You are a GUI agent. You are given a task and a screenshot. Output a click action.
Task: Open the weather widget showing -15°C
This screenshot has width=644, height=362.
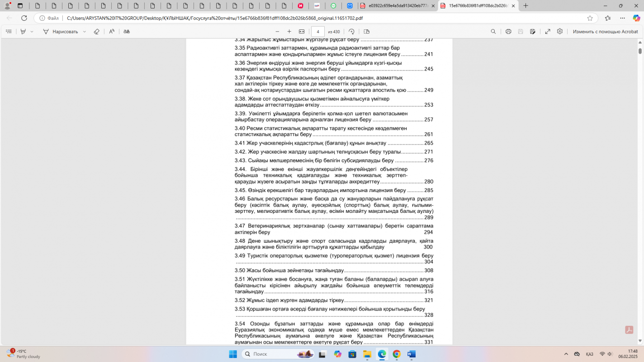pyautogui.click(x=24, y=354)
